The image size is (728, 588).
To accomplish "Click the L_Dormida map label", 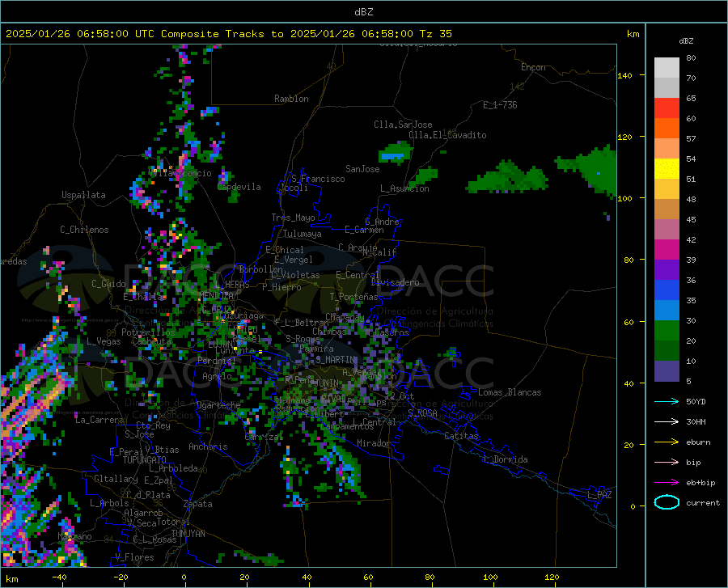I will point(505,459).
